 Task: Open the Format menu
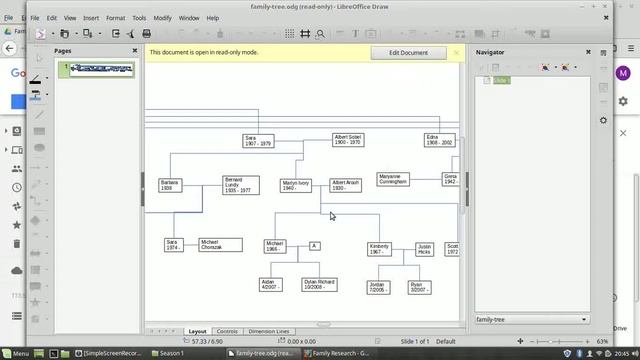(116, 18)
